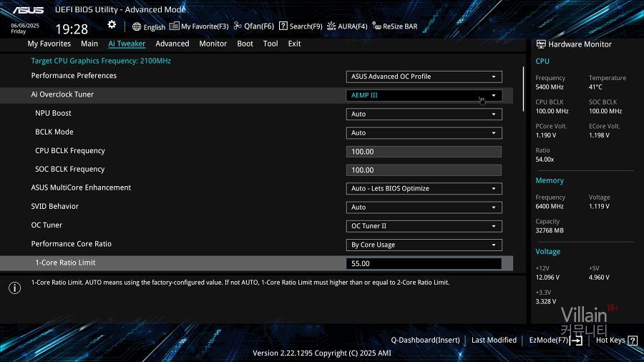Switch to the Advanced tab

tap(172, 44)
